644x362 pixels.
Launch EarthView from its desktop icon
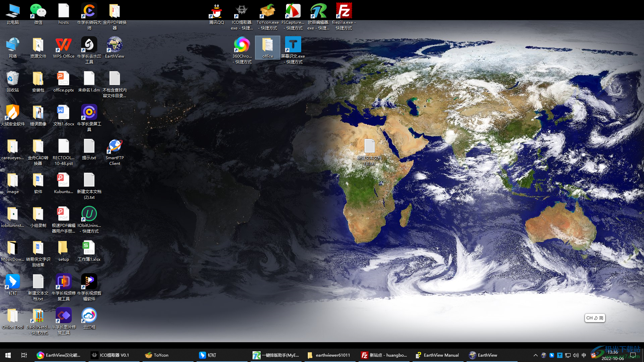(114, 47)
